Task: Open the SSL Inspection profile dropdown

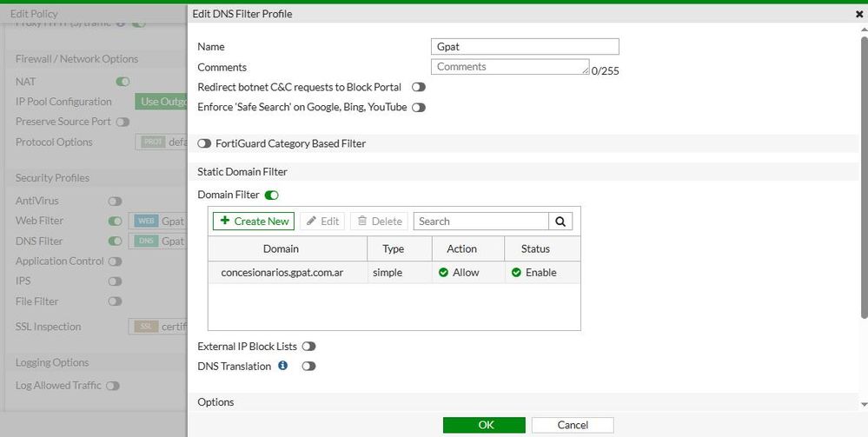Action: (x=158, y=327)
